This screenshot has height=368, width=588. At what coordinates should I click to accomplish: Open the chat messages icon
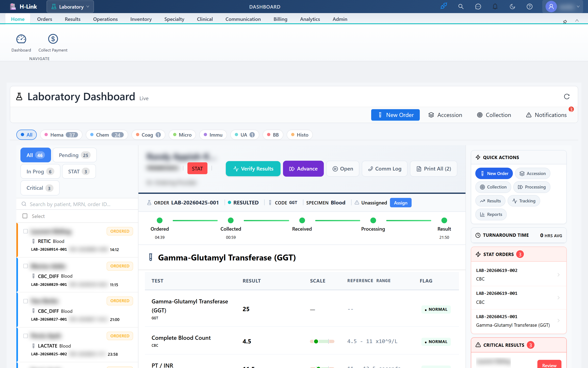[x=478, y=7]
